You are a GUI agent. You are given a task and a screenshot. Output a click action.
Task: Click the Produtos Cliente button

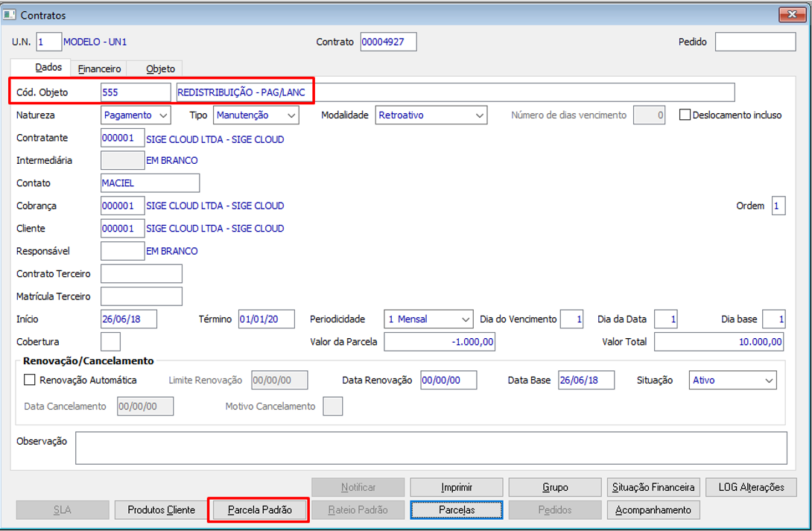161,510
